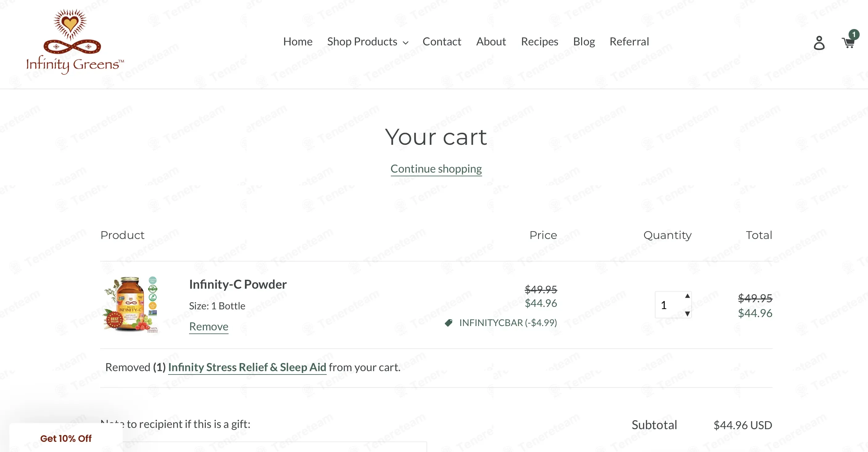868x452 pixels.
Task: Expand the Shop Products dropdown chevron
Action: [x=406, y=43]
